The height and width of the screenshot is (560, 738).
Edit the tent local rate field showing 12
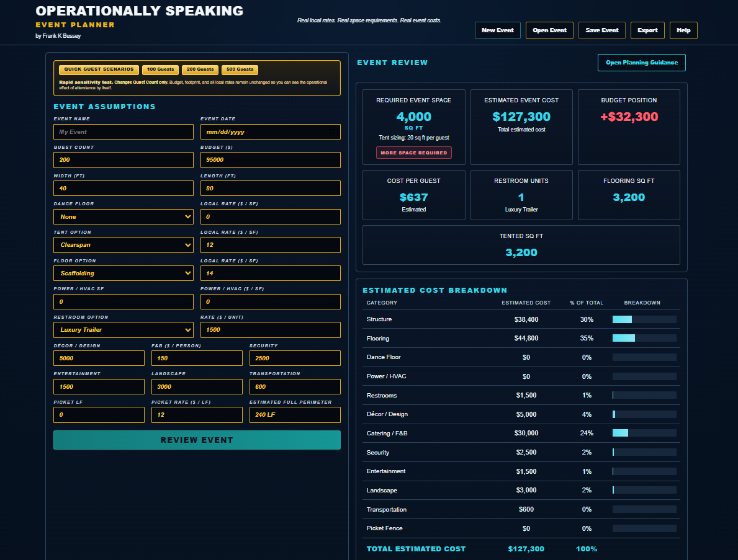[270, 245]
